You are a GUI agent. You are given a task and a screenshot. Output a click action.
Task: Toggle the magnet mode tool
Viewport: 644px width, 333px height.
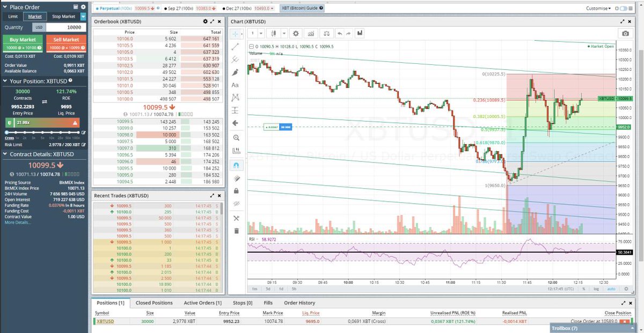click(236, 165)
